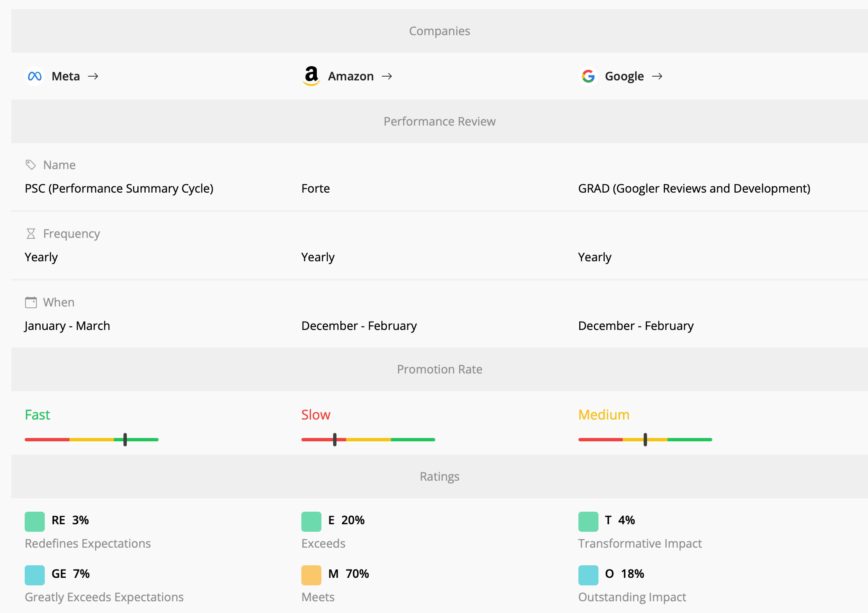Image resolution: width=868 pixels, height=613 pixels.
Task: Click the tag icon beside Name
Action: (31, 165)
